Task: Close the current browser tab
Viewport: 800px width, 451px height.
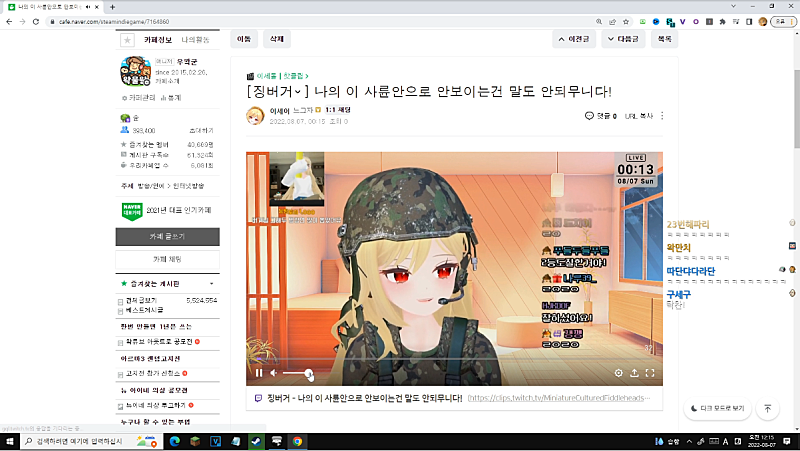Action: click(97, 7)
